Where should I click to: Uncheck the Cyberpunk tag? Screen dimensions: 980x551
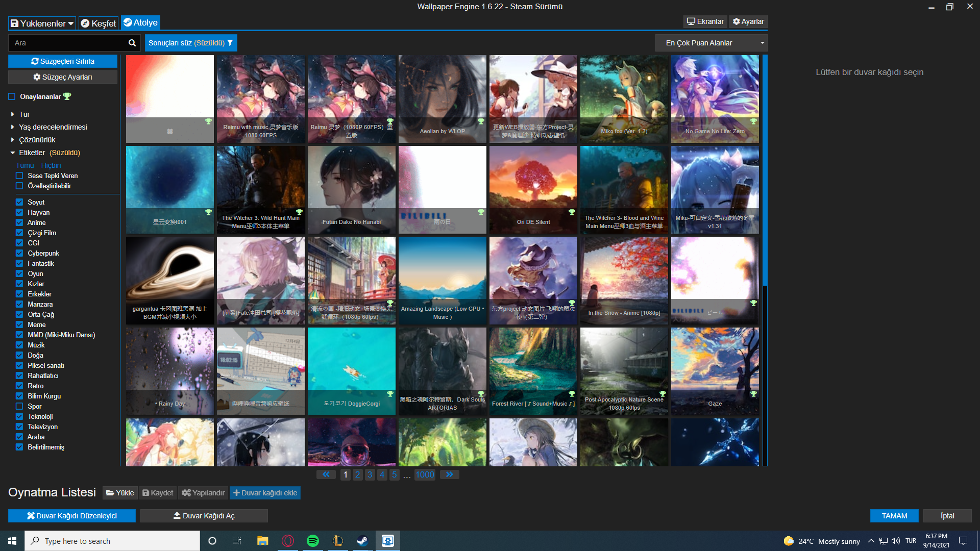pyautogui.click(x=19, y=253)
